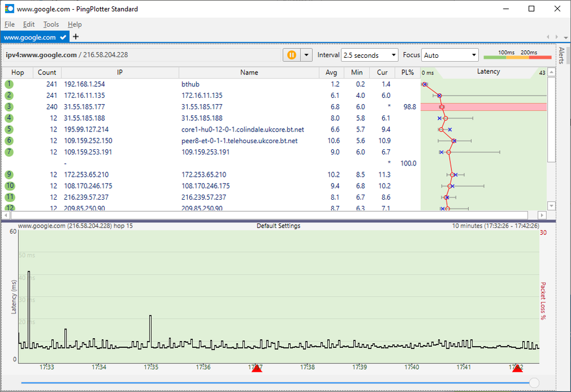This screenshot has height=392, width=571.
Task: Open the Alerts side panel
Action: [561, 56]
